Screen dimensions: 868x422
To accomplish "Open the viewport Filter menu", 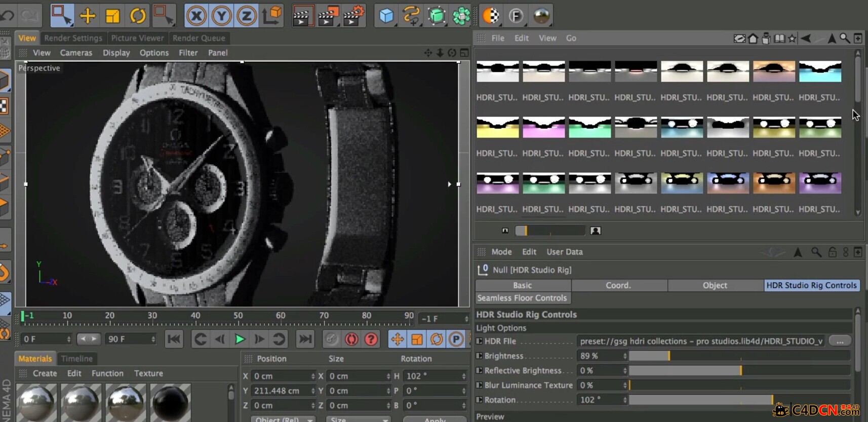I will tap(188, 53).
